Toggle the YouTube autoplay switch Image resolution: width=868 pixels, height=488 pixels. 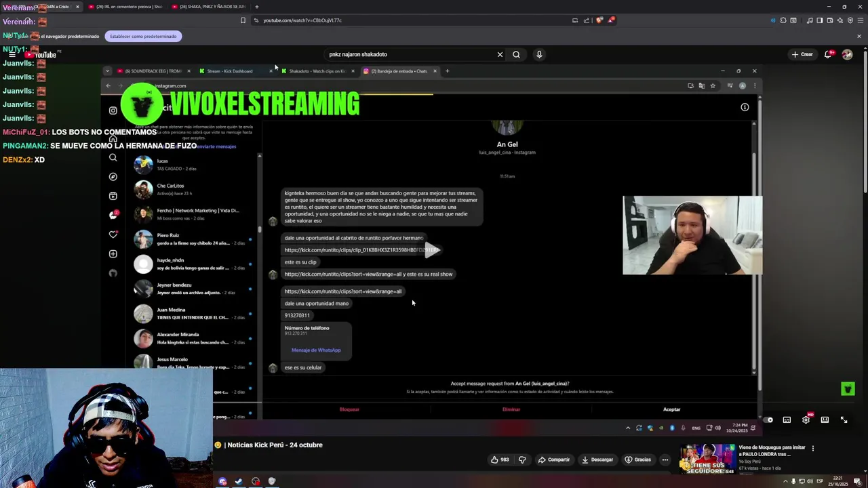pos(768,420)
